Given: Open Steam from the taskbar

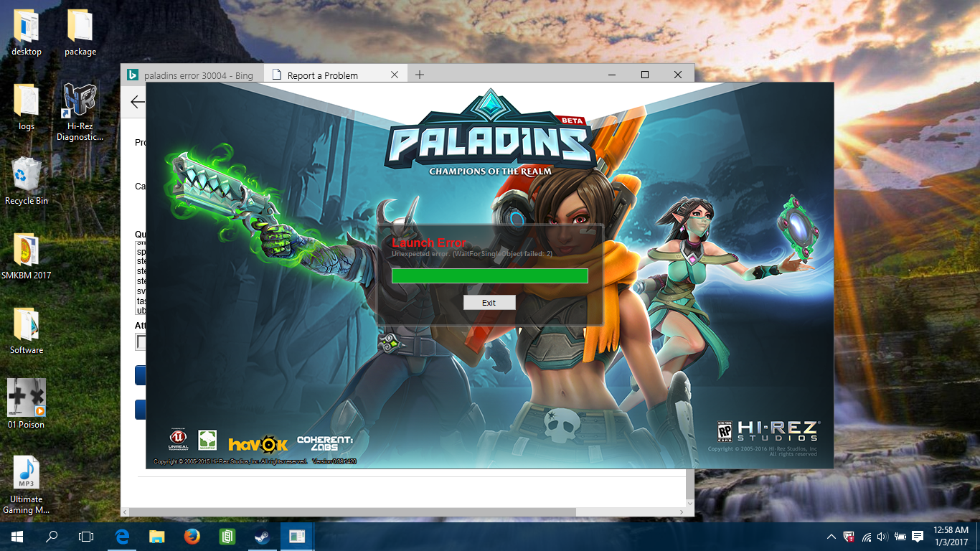Looking at the screenshot, I should click(x=261, y=537).
